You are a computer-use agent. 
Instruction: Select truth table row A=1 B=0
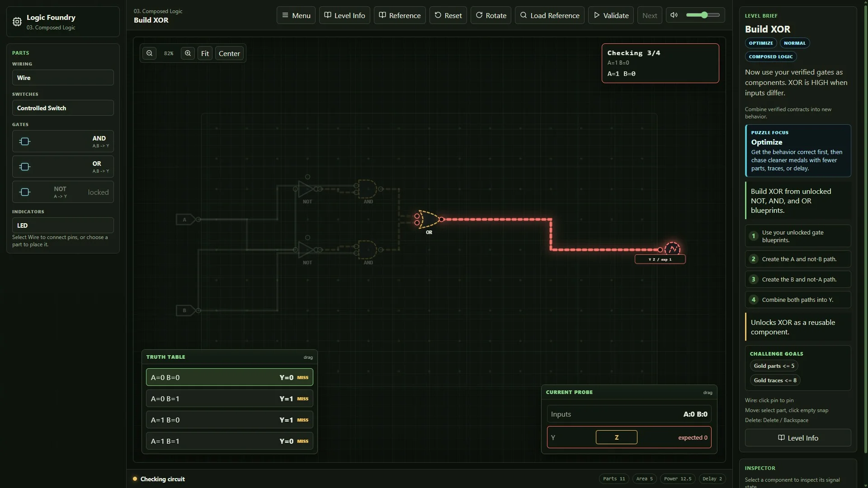click(x=229, y=420)
